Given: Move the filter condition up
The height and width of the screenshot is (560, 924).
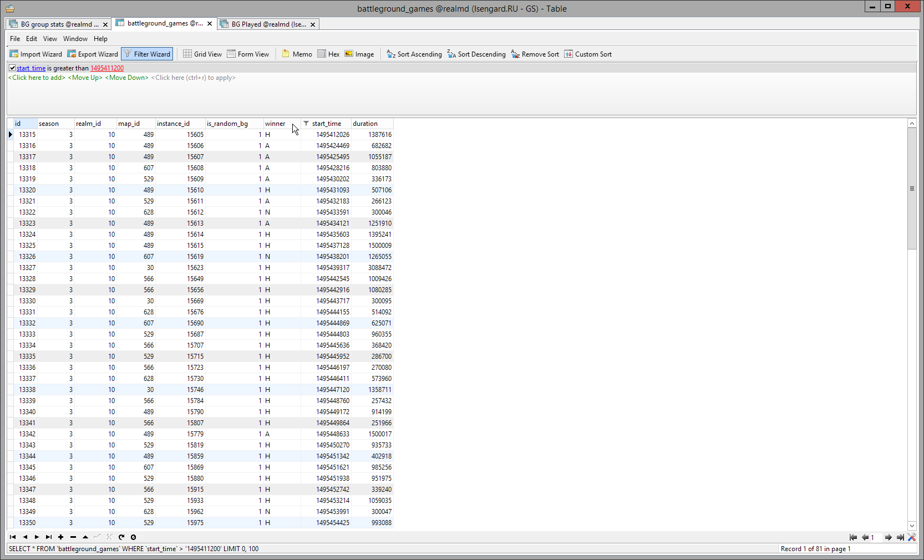Looking at the screenshot, I should (85, 78).
